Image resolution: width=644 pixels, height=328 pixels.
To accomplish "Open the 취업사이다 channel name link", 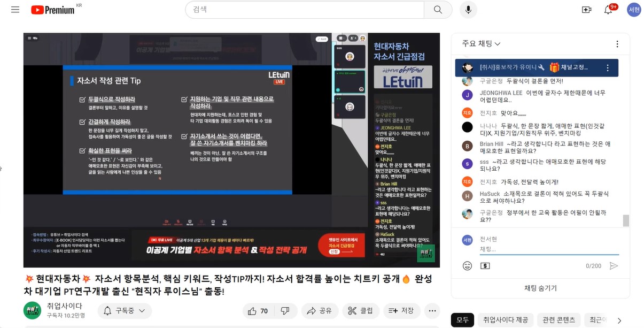I will pyautogui.click(x=64, y=306).
